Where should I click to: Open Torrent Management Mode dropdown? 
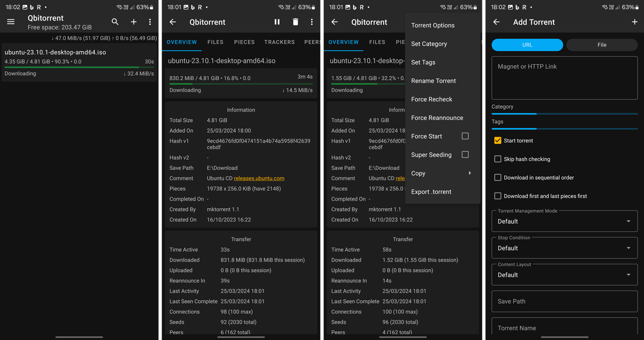point(564,221)
